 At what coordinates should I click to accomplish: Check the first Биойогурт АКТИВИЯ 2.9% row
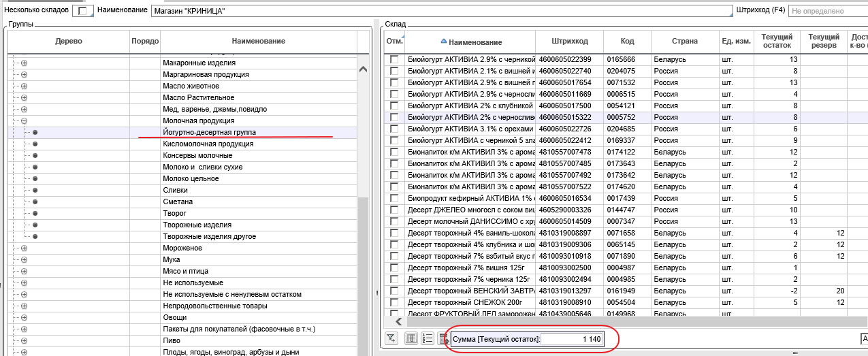[394, 59]
